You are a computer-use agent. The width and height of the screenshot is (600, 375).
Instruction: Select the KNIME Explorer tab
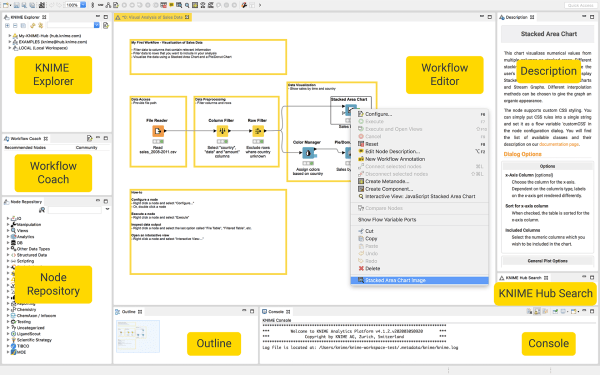tap(25, 17)
